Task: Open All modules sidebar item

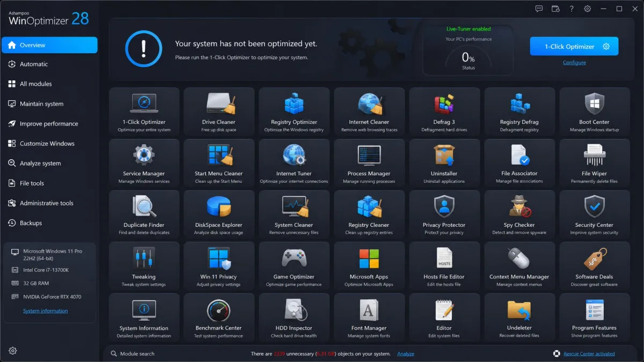Action: (x=49, y=84)
